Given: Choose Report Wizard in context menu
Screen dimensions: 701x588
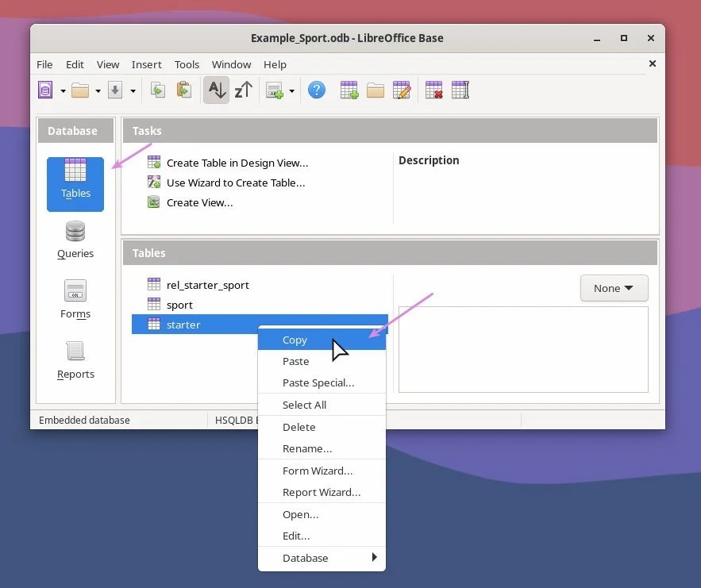Looking at the screenshot, I should 322,493.
